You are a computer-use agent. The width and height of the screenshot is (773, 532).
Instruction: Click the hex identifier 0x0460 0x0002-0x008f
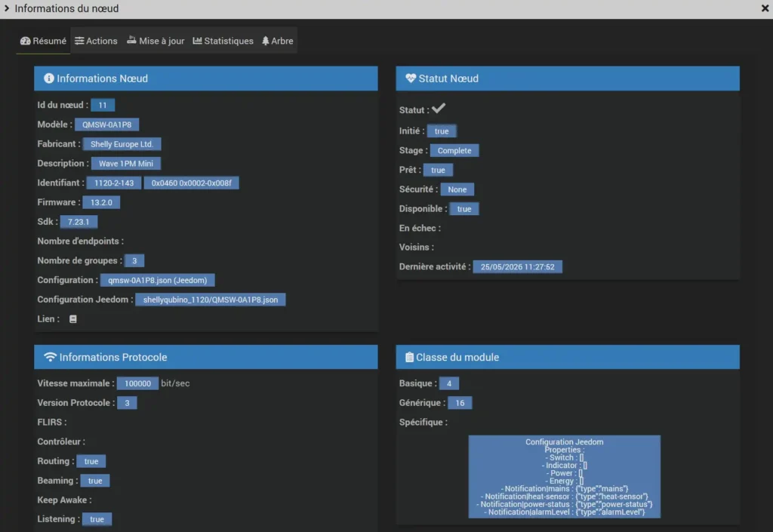pos(191,183)
